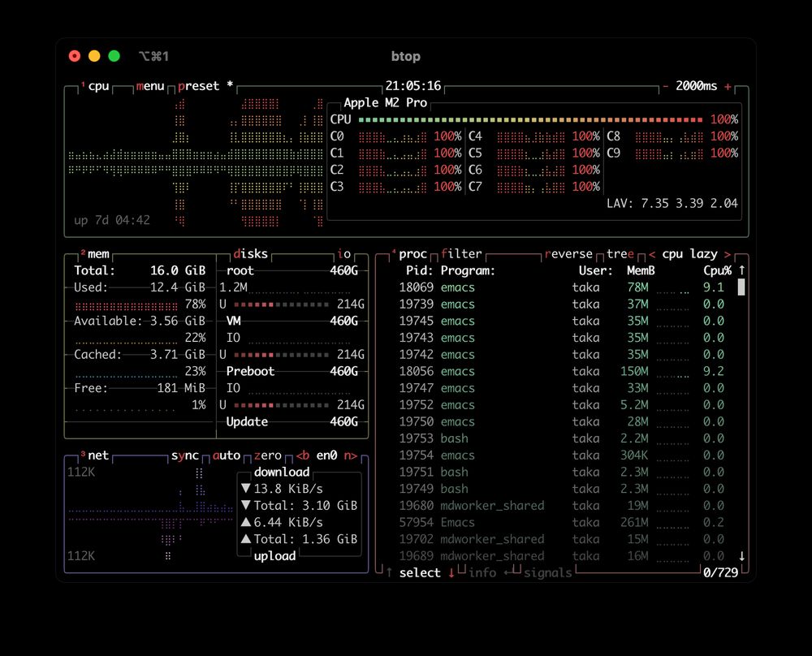Select previous sort column with left arrow
This screenshot has width=812, height=656.
coord(652,254)
